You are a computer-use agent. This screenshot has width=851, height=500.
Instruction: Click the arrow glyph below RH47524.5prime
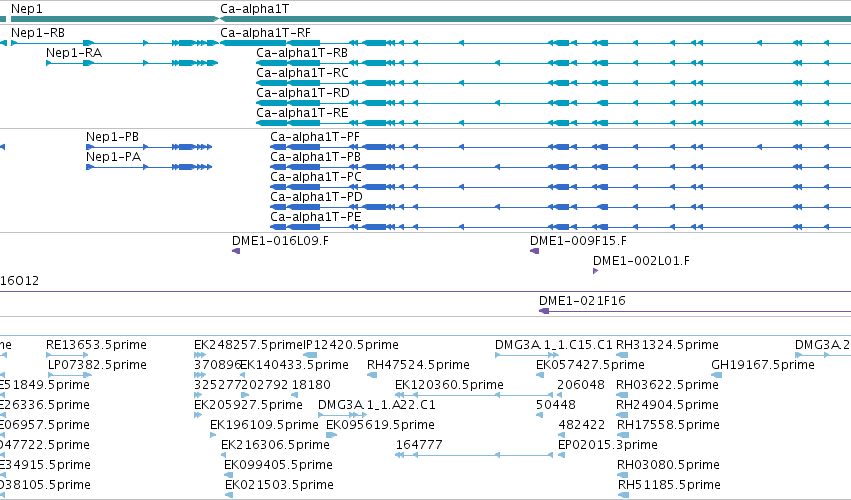point(372,375)
